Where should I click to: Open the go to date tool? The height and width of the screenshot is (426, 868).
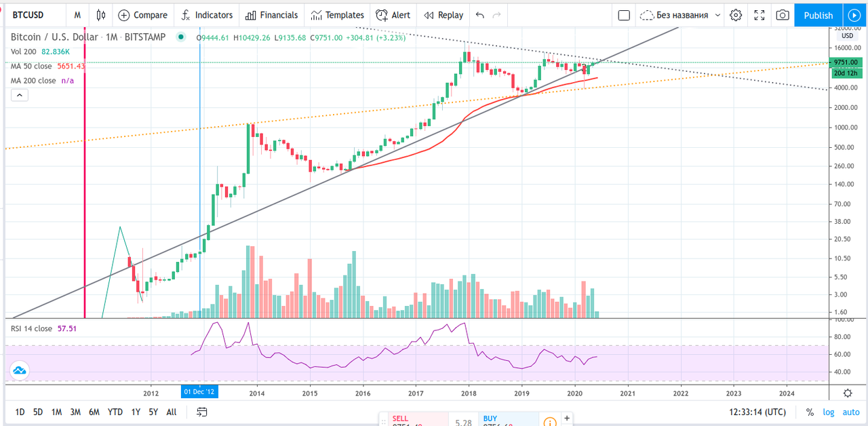[201, 412]
